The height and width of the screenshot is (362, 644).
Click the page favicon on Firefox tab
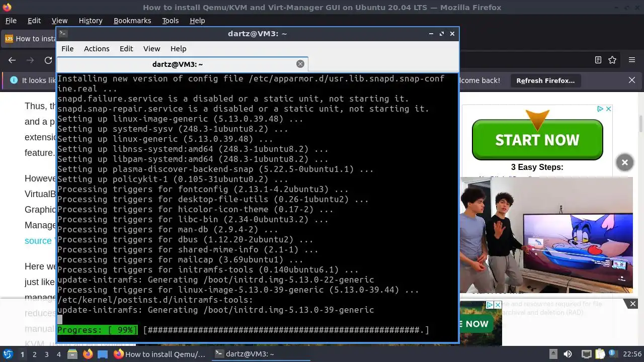(x=9, y=39)
